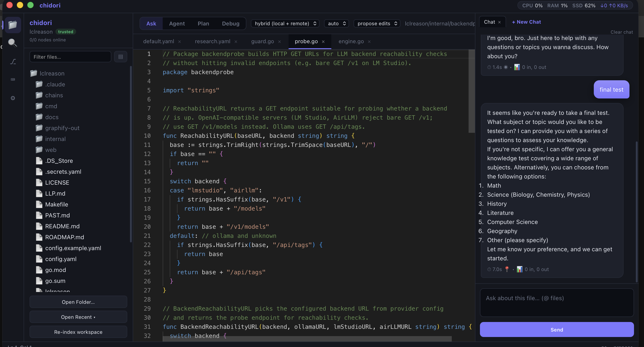Image resolution: width=644 pixels, height=347 pixels.
Task: Open the hybrid (local + remote) dropdown
Action: [x=285, y=23]
